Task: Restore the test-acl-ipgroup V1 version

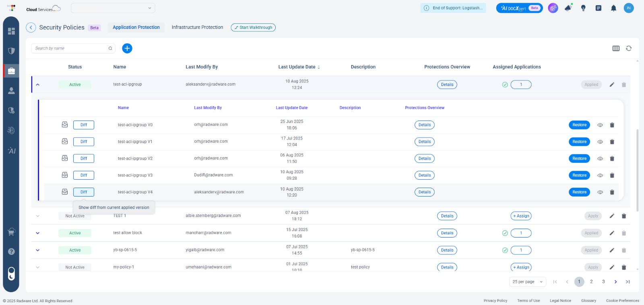Action: click(x=579, y=142)
